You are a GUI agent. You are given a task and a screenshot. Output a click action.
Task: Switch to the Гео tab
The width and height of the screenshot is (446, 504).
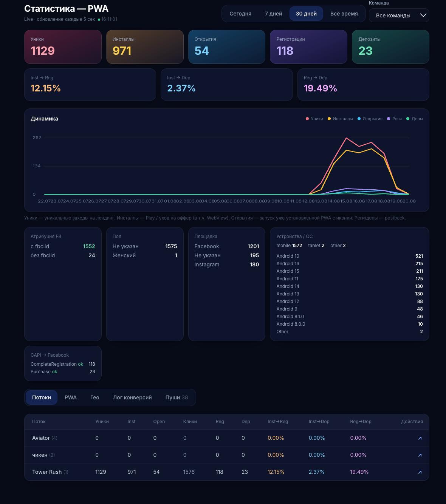[94, 397]
